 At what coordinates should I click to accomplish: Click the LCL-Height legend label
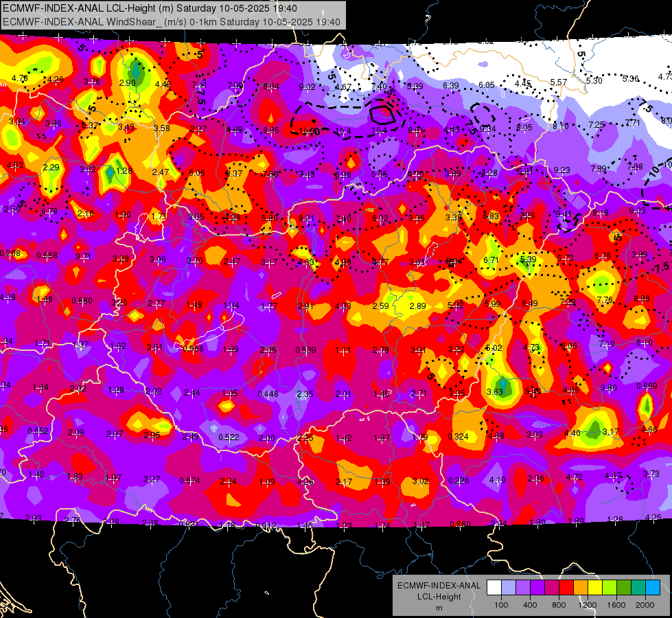coord(439,597)
